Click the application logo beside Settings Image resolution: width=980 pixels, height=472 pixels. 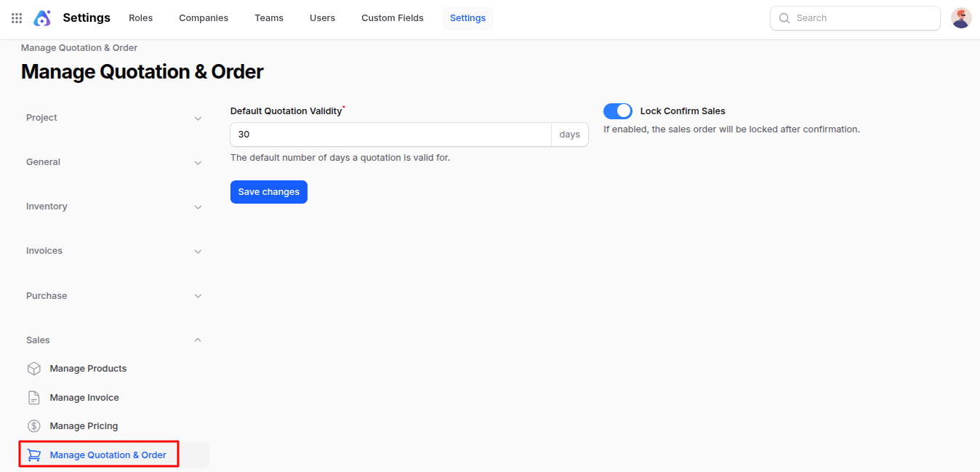pyautogui.click(x=41, y=17)
